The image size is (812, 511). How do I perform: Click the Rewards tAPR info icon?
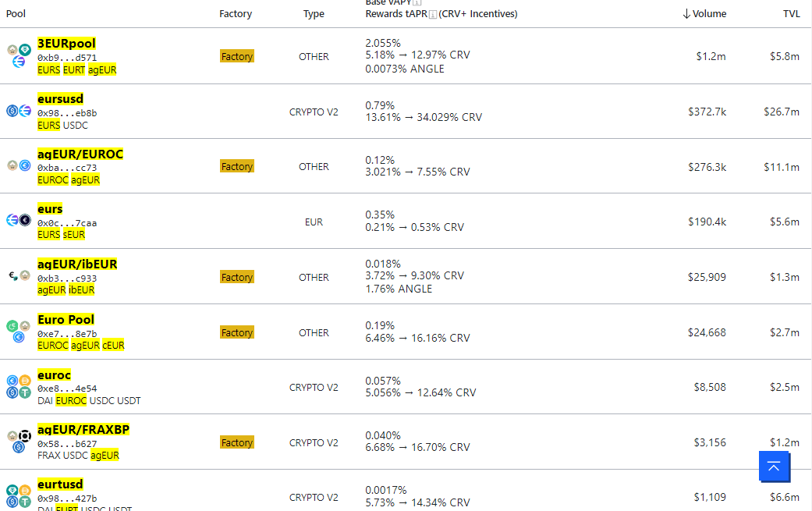433,14
